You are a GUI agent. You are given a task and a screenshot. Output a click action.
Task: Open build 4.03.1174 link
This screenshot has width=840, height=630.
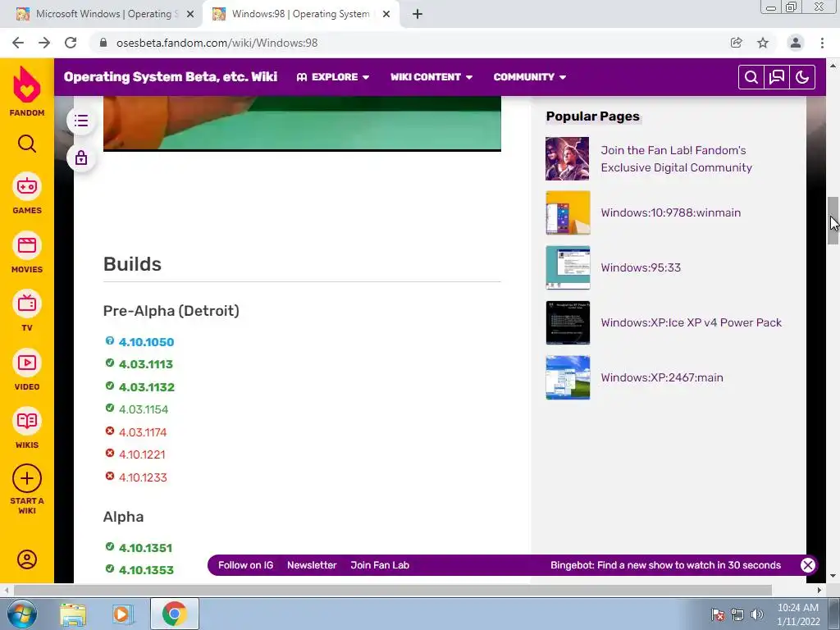[x=143, y=431]
